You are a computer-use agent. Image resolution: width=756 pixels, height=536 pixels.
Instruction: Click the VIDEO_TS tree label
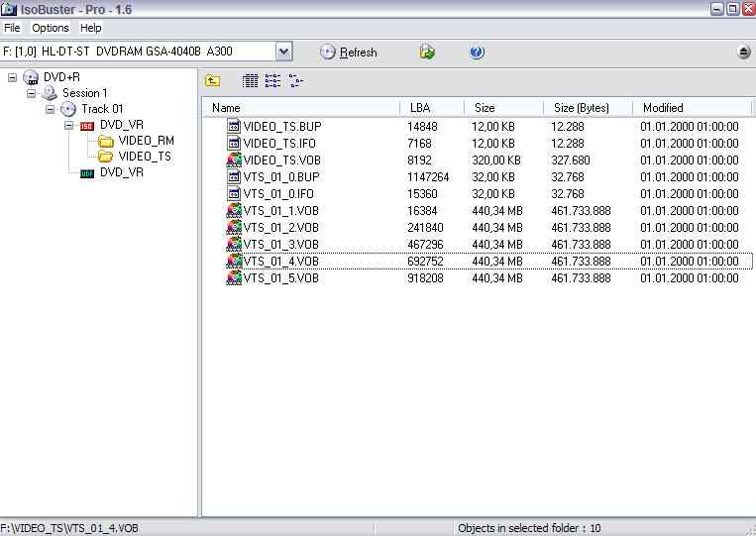coord(145,157)
